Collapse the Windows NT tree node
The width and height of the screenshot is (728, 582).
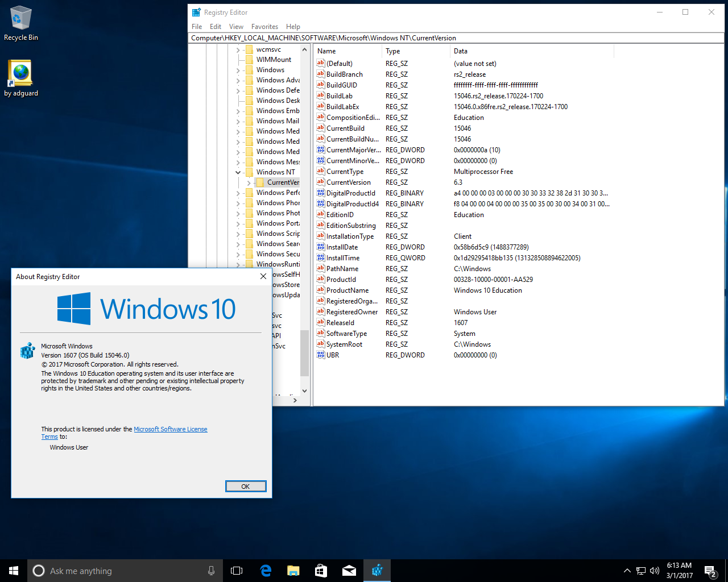click(x=238, y=172)
